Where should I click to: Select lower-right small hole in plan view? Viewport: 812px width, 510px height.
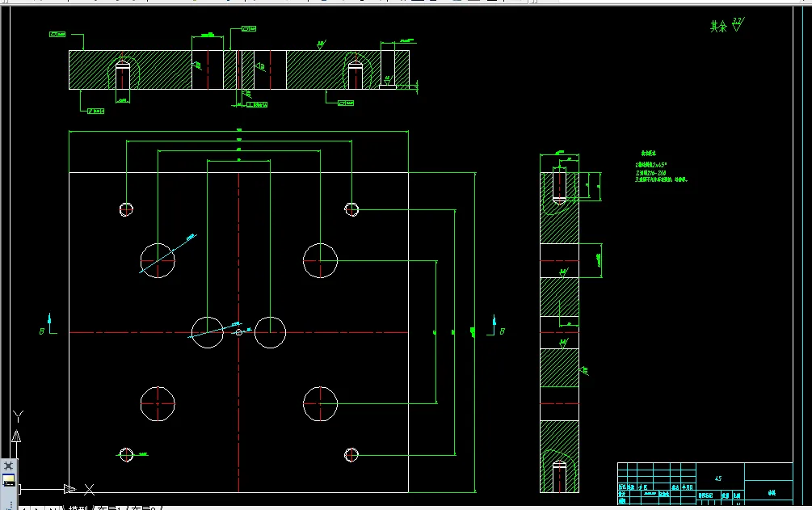coord(351,455)
